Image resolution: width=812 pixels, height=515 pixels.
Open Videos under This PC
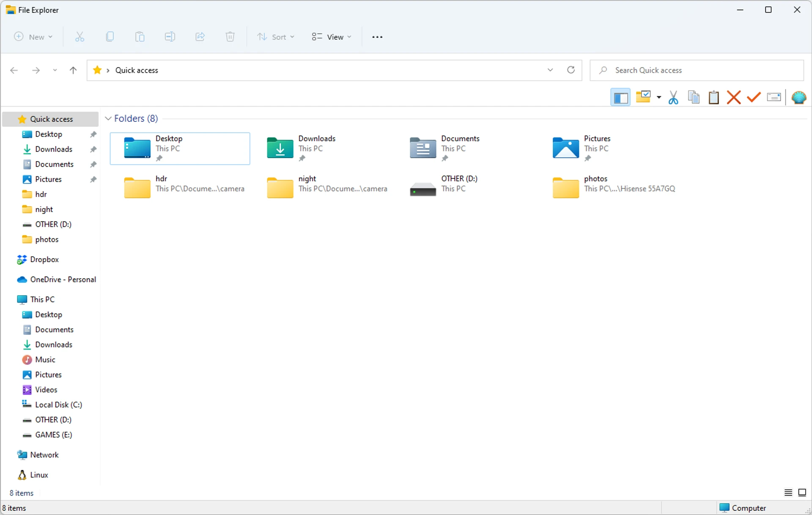click(x=46, y=389)
